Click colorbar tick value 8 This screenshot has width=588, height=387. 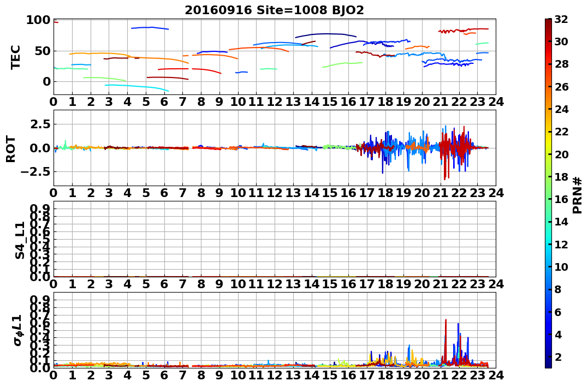558,289
